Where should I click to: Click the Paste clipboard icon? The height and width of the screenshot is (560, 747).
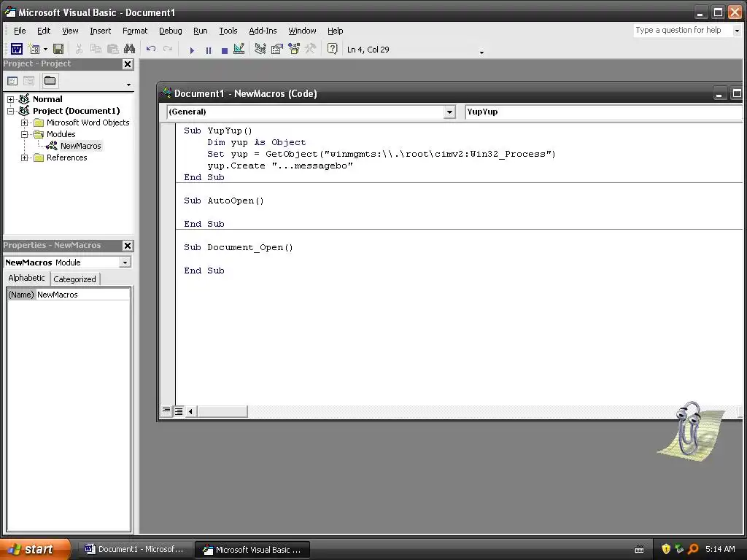112,49
